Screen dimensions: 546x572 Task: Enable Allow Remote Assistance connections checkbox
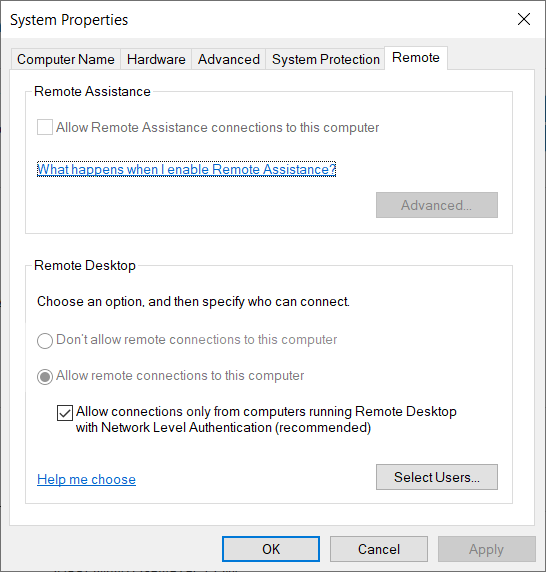click(x=45, y=127)
